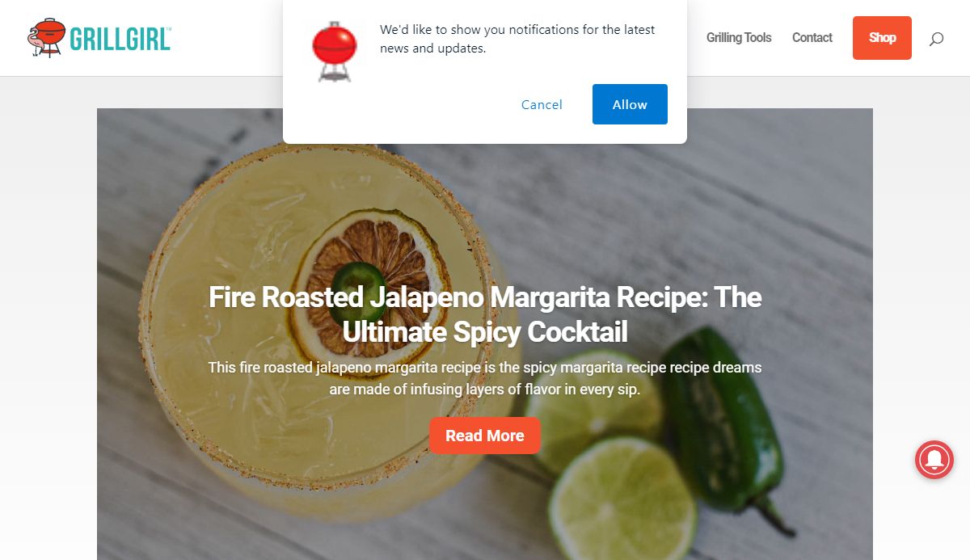Click the flamingo grill logo icon
The image size is (970, 560).
click(x=46, y=38)
